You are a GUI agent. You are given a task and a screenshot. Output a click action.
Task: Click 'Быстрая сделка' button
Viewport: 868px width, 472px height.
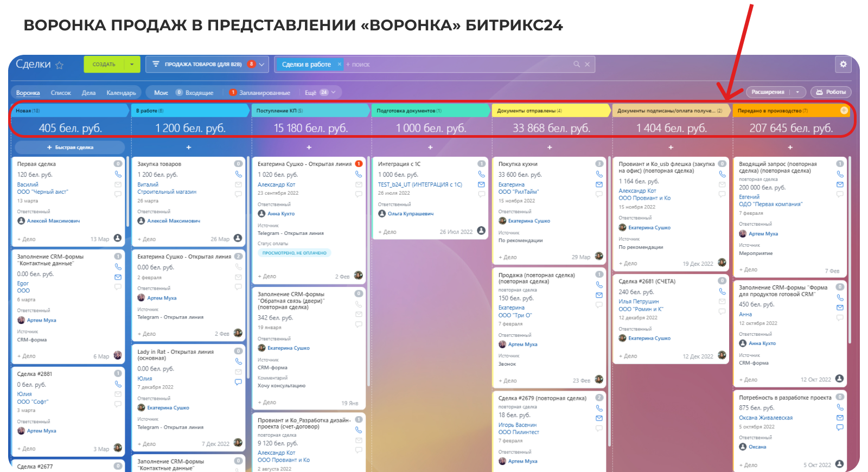click(x=70, y=148)
